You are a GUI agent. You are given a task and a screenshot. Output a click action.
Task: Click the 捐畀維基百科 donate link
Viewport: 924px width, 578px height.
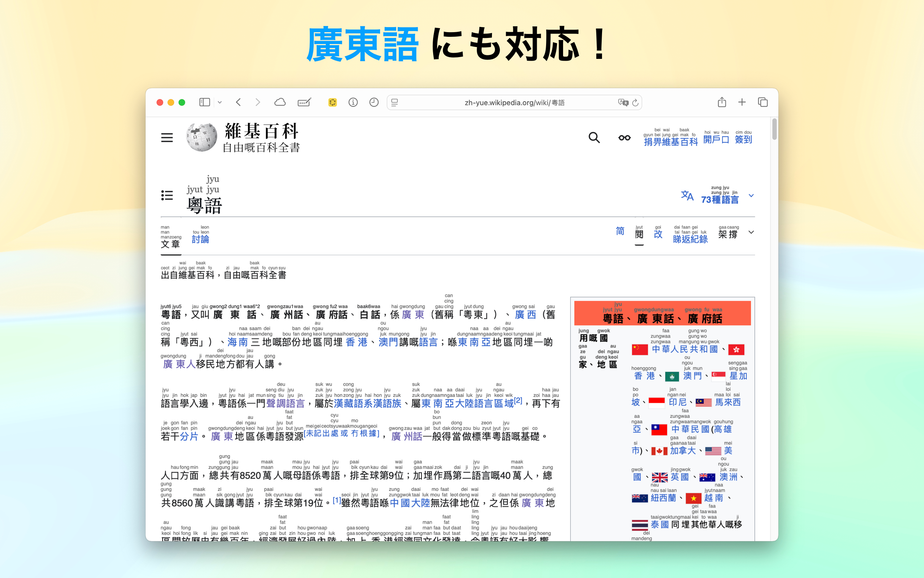pyautogui.click(x=671, y=142)
